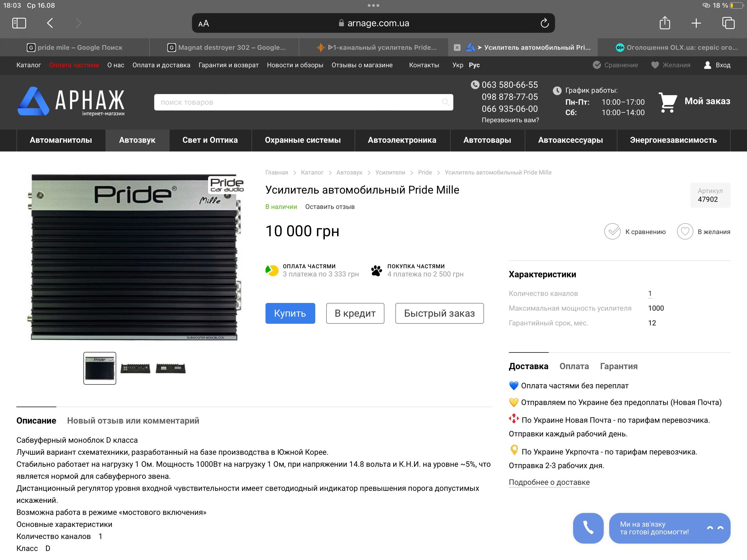The width and height of the screenshot is (747, 560).
Task: Click the floating phone call button
Action: 588,528
